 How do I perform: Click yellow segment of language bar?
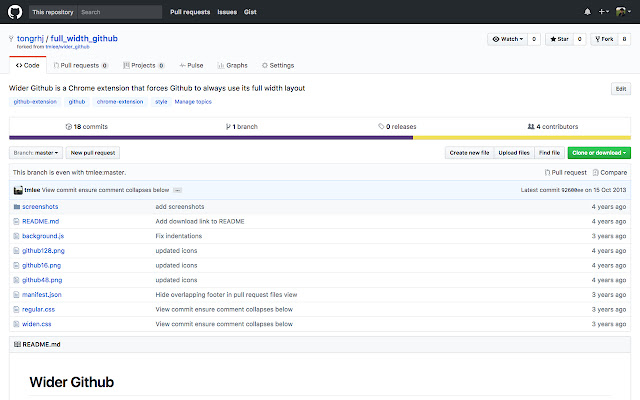tap(522, 138)
